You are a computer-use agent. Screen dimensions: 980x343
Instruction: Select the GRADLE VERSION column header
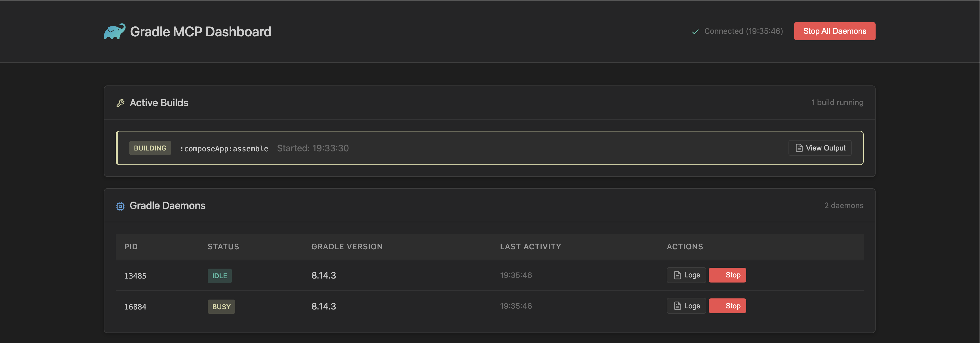[347, 246]
